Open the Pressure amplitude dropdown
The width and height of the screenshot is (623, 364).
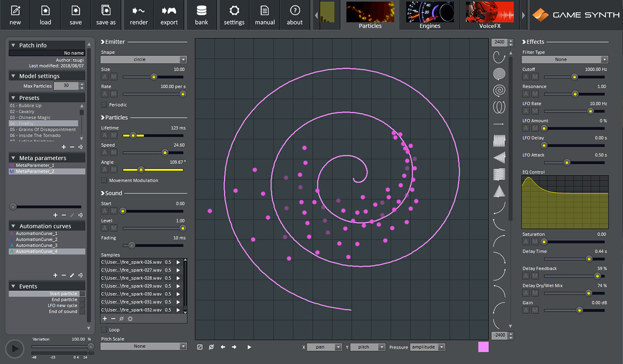[x=428, y=347]
